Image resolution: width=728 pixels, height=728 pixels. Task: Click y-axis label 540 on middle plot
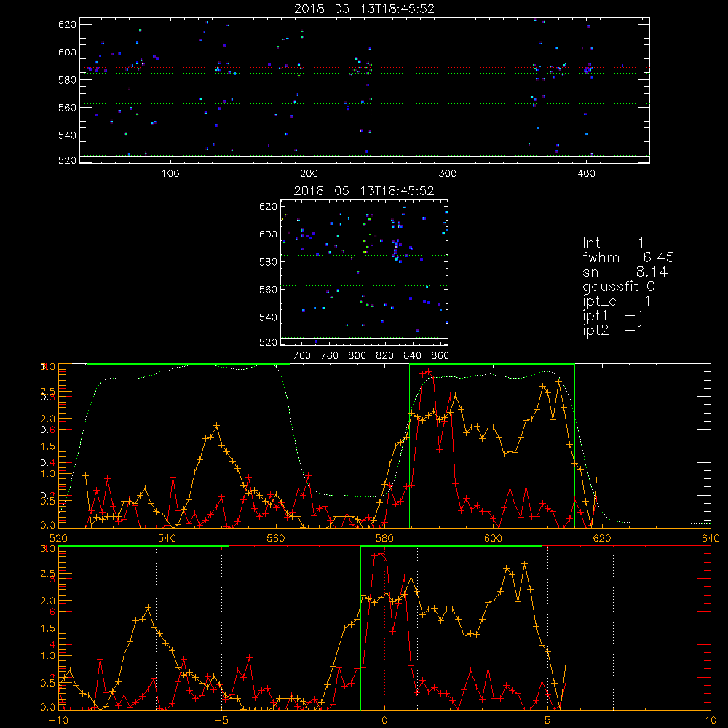click(268, 317)
